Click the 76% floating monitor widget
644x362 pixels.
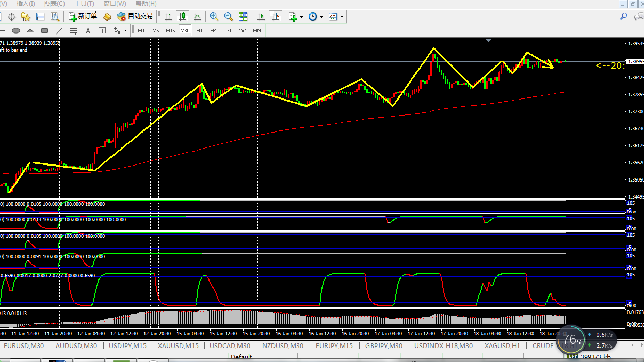(571, 339)
